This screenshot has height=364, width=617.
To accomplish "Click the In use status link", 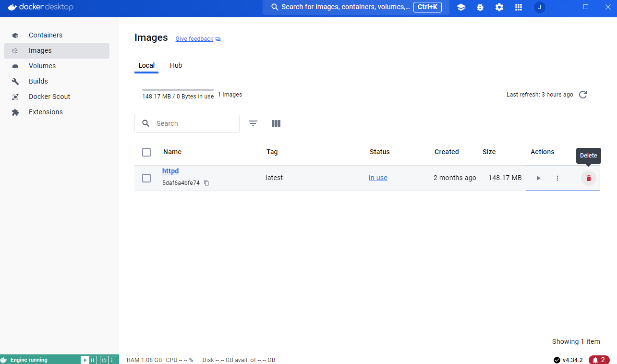I will (378, 178).
